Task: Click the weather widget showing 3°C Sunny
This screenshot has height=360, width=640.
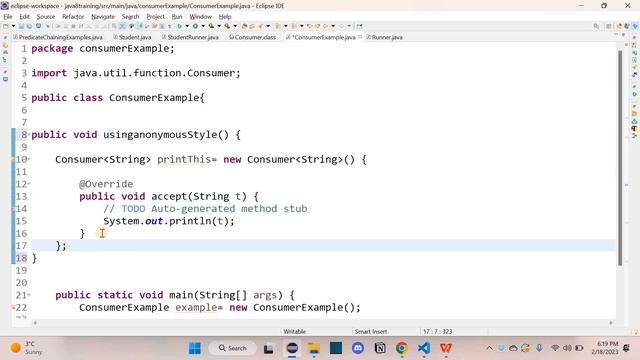Action: coord(25,348)
